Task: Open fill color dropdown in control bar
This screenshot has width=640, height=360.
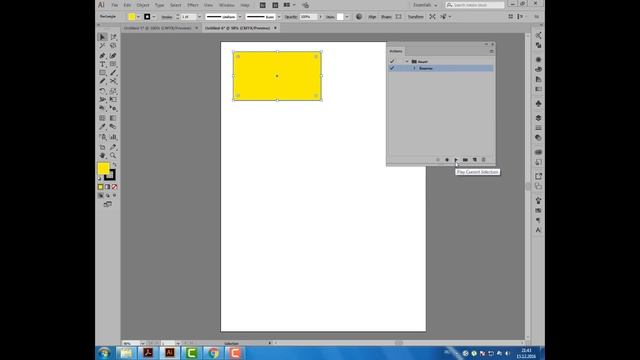Action: point(138,17)
